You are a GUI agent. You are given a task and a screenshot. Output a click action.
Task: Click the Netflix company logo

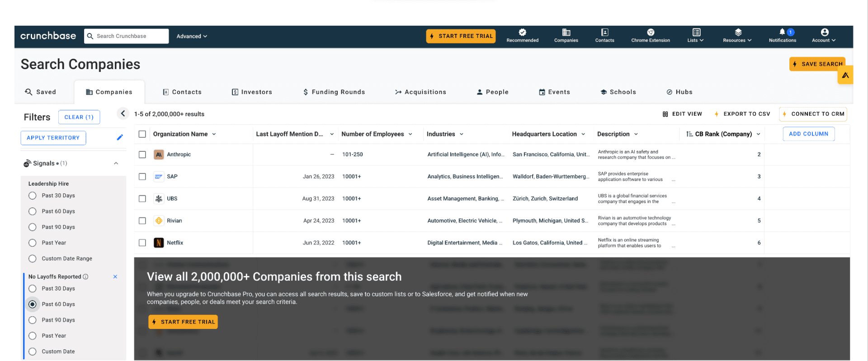pyautogui.click(x=159, y=243)
